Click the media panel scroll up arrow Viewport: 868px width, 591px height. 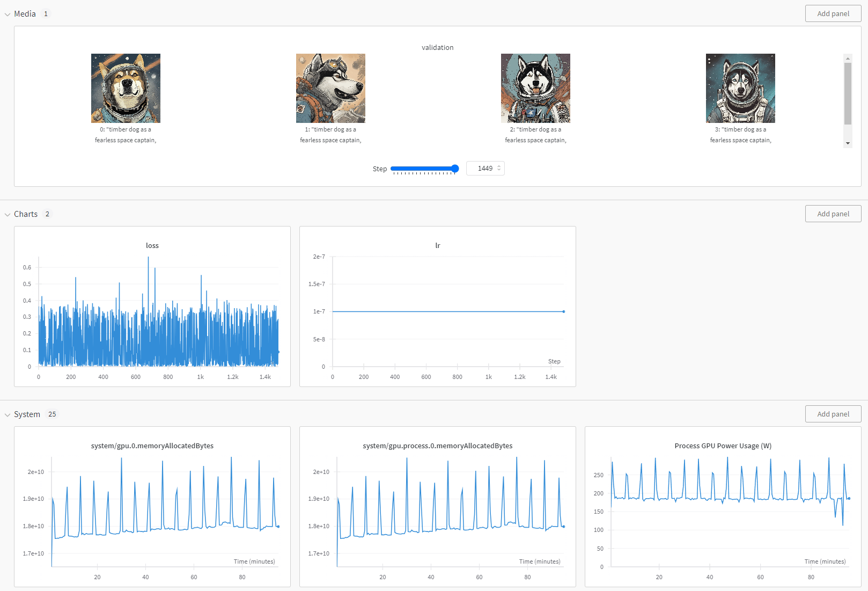click(848, 58)
